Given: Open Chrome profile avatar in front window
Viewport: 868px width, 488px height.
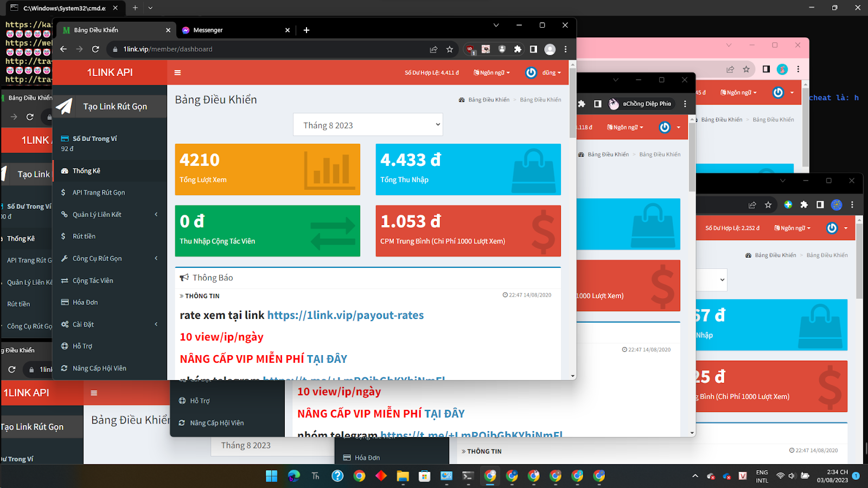Looking at the screenshot, I should pos(550,49).
